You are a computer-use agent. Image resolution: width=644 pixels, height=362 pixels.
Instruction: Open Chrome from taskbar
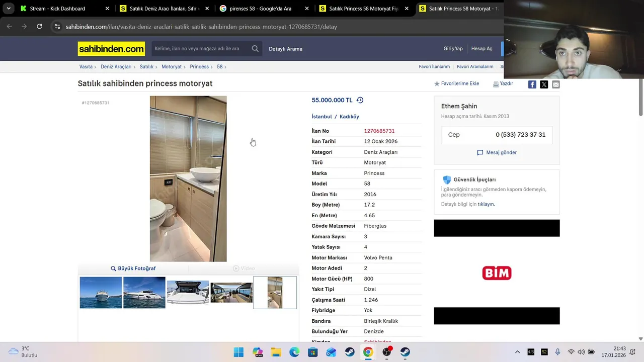[x=368, y=352]
